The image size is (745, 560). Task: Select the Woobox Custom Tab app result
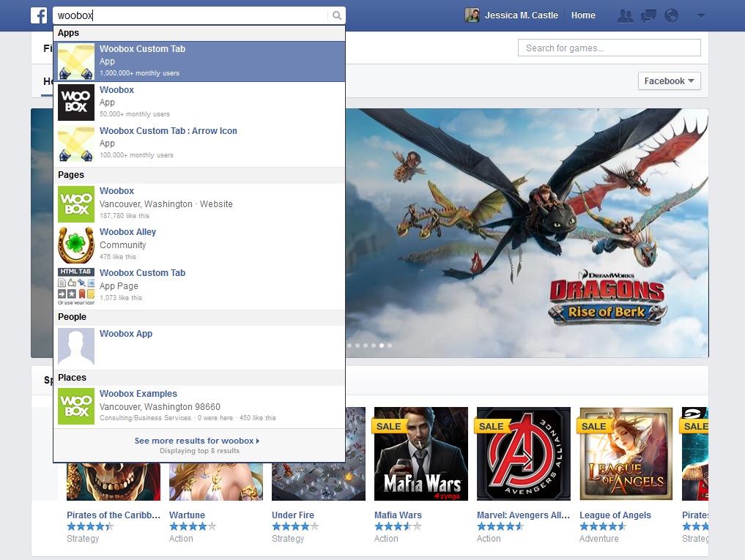tap(199, 61)
